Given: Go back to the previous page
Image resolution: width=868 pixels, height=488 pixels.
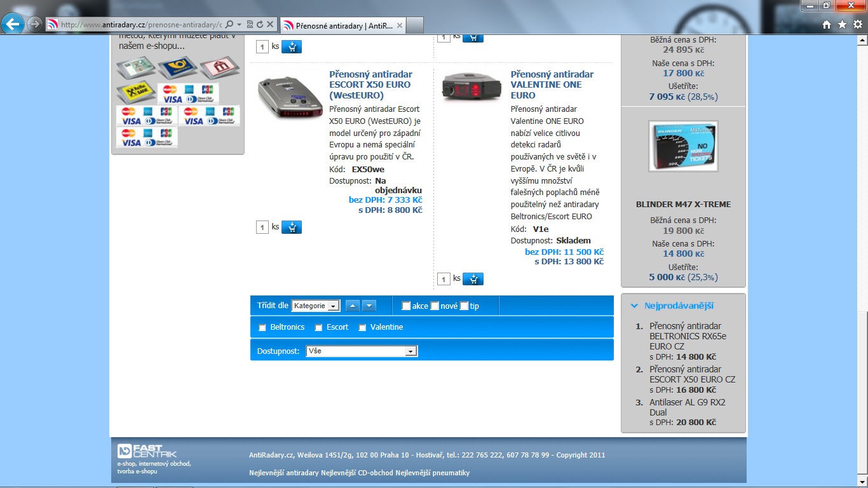Looking at the screenshot, I should pyautogui.click(x=13, y=24).
